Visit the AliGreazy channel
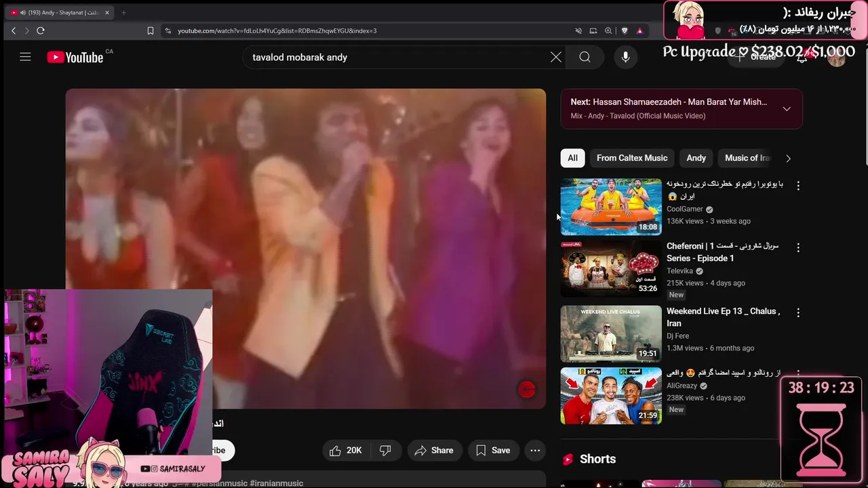Image resolution: width=868 pixels, height=488 pixels. (x=682, y=386)
